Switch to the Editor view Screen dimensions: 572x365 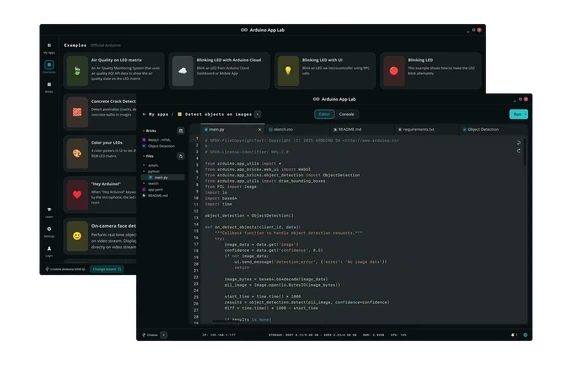coord(324,114)
